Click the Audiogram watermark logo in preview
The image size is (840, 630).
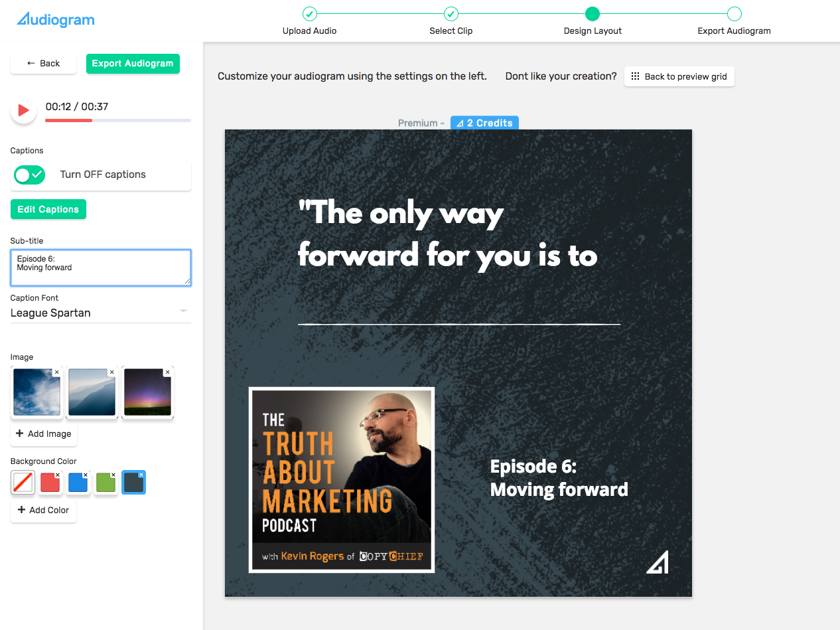(x=658, y=562)
